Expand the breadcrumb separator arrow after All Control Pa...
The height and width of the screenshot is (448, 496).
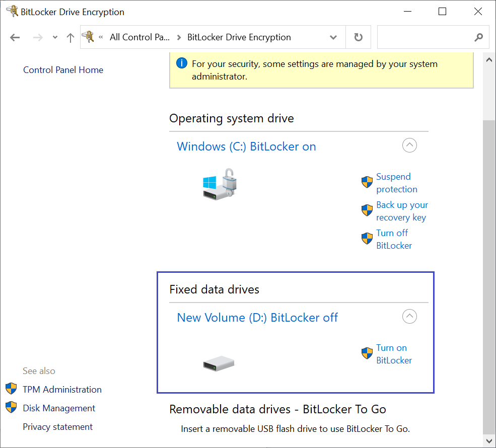click(179, 38)
